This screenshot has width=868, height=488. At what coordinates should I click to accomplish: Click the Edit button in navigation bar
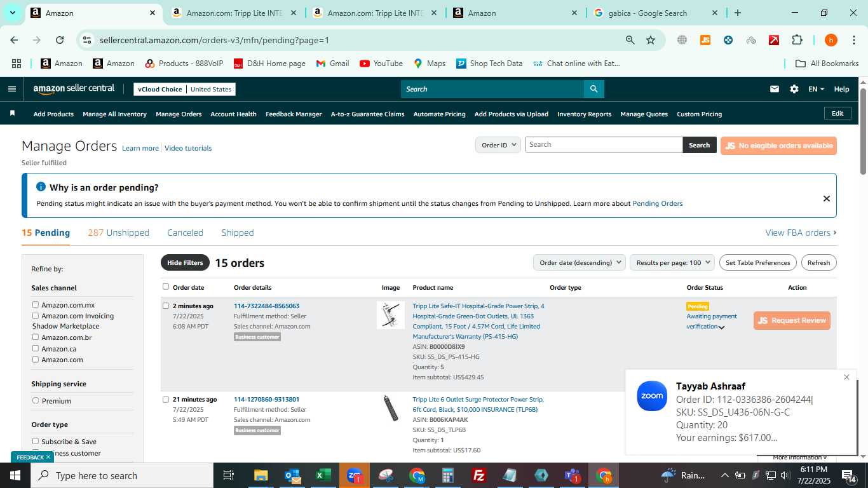[837, 113]
